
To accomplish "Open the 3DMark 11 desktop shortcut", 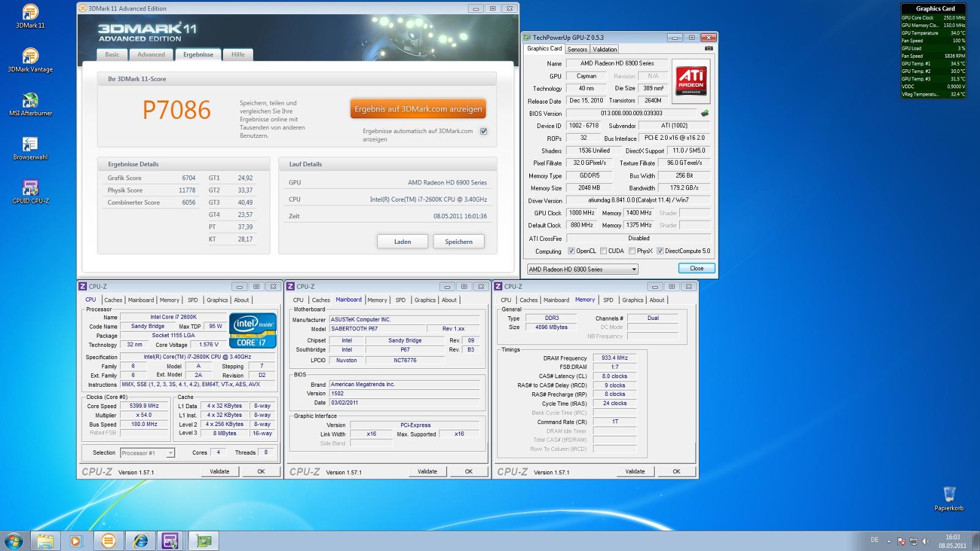I will (30, 16).
